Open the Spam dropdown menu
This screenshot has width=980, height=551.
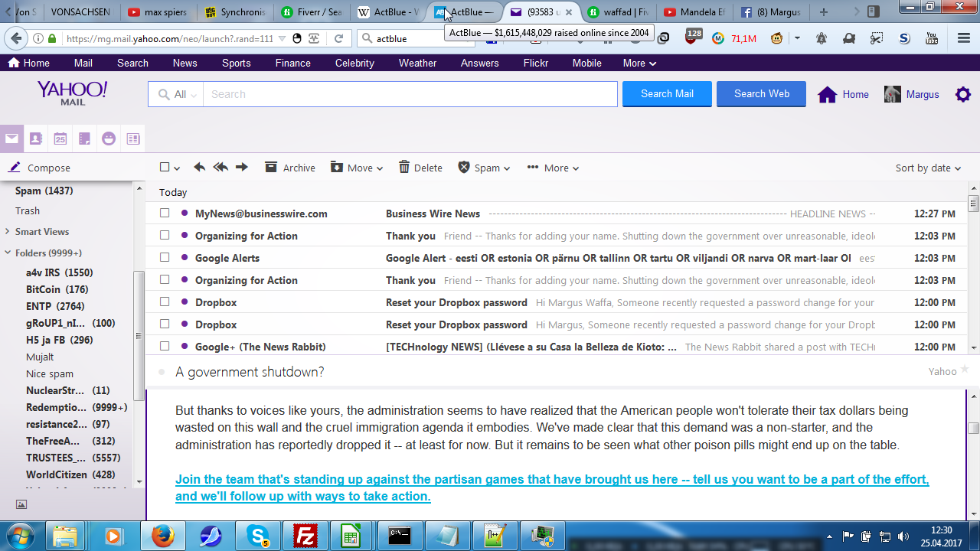485,168
